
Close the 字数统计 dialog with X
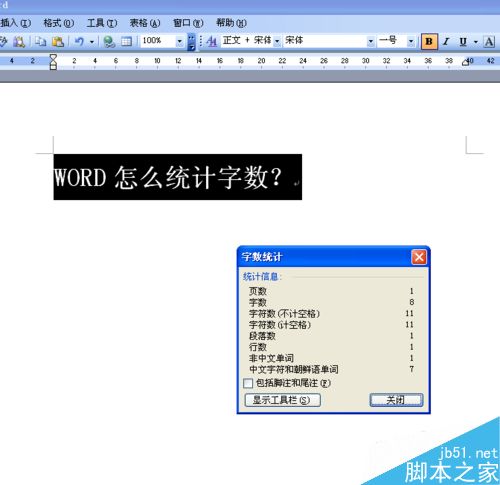point(419,257)
